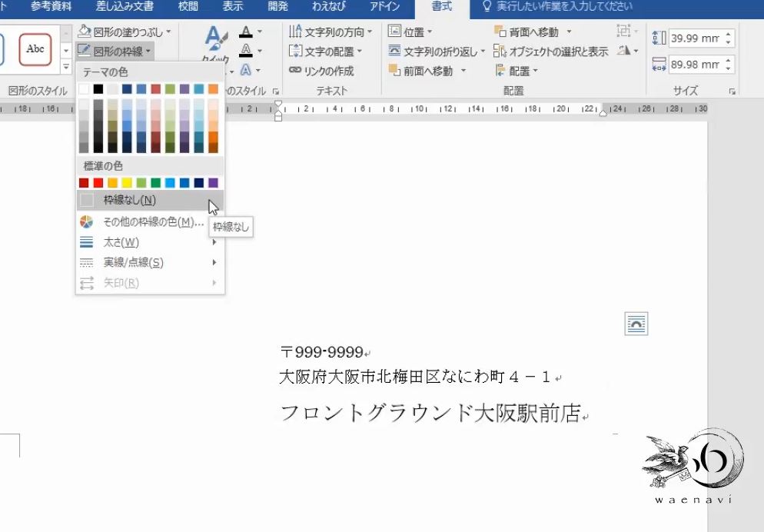This screenshot has height=532, width=764.
Task: Select the 書式 format tab
Action: (x=442, y=7)
